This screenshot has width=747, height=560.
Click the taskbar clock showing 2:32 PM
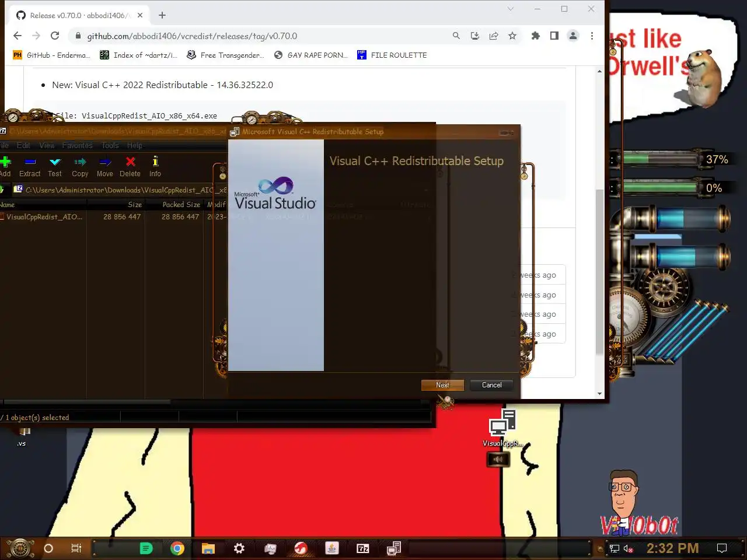coord(672,548)
